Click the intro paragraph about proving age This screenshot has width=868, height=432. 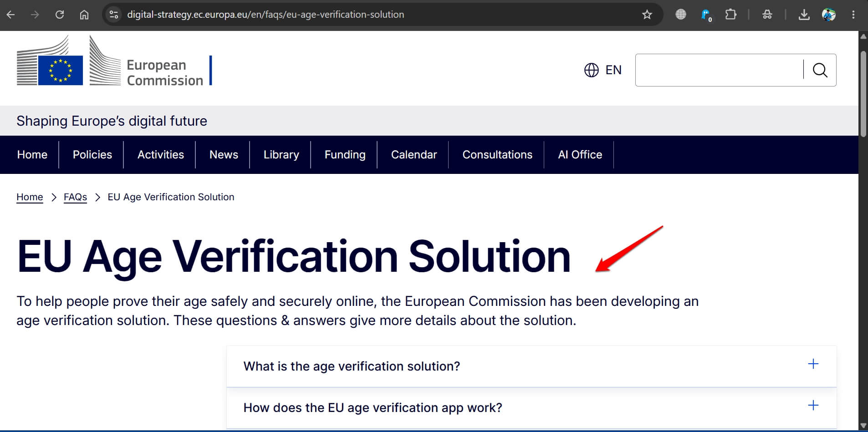357,311
